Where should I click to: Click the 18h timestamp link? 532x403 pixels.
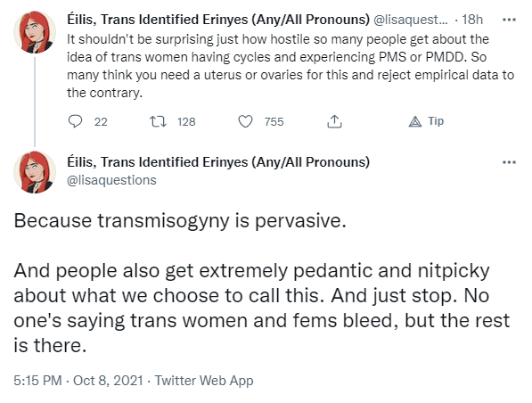point(472,20)
